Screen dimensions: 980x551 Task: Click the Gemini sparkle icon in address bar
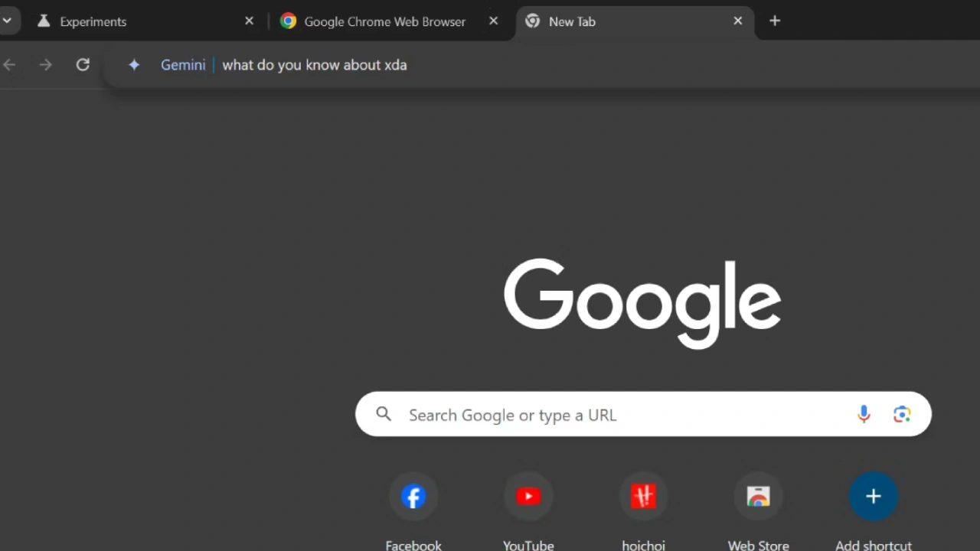click(x=134, y=65)
